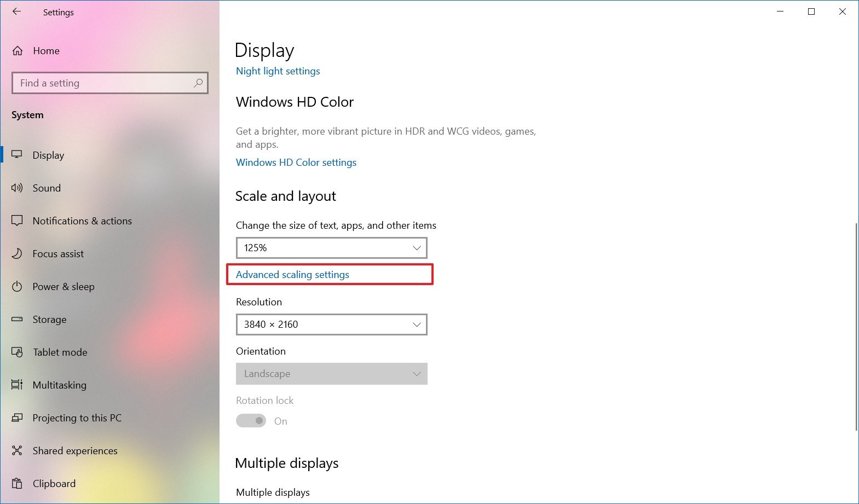Open the 125% scale dropdown
Screen dimensions: 859x504
pos(332,248)
